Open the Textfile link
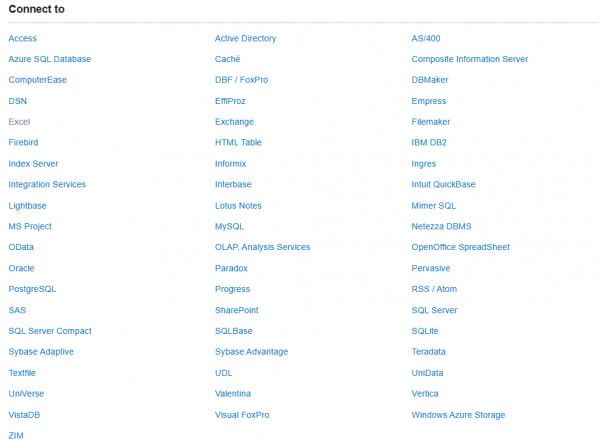The width and height of the screenshot is (600, 444). coord(22,373)
